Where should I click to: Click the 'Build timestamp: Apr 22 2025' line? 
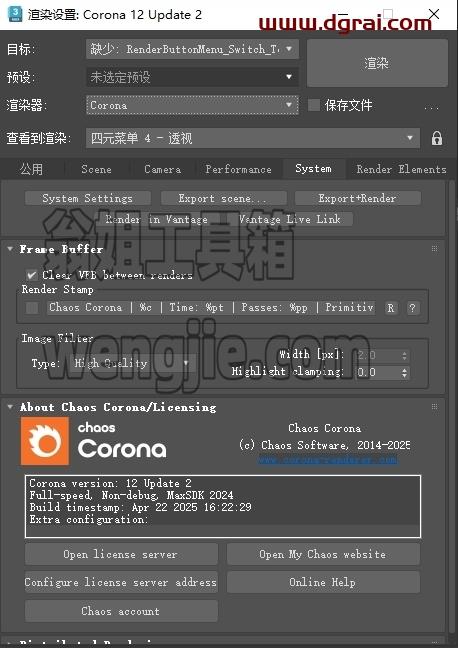coord(141,507)
